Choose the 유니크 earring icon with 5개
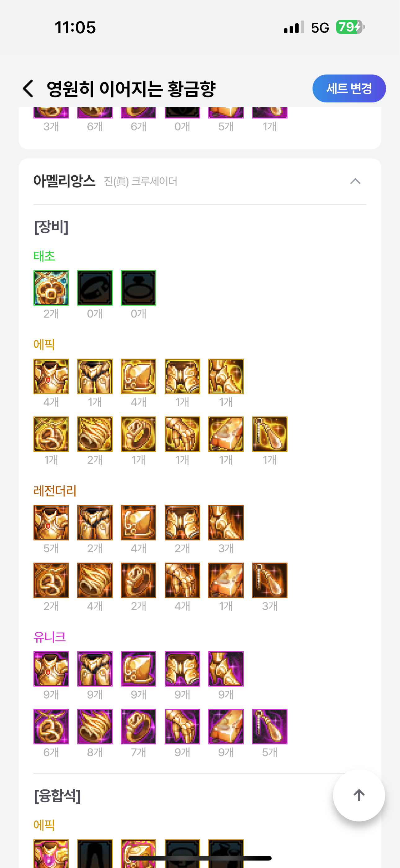The image size is (400, 868). pyautogui.click(x=270, y=726)
